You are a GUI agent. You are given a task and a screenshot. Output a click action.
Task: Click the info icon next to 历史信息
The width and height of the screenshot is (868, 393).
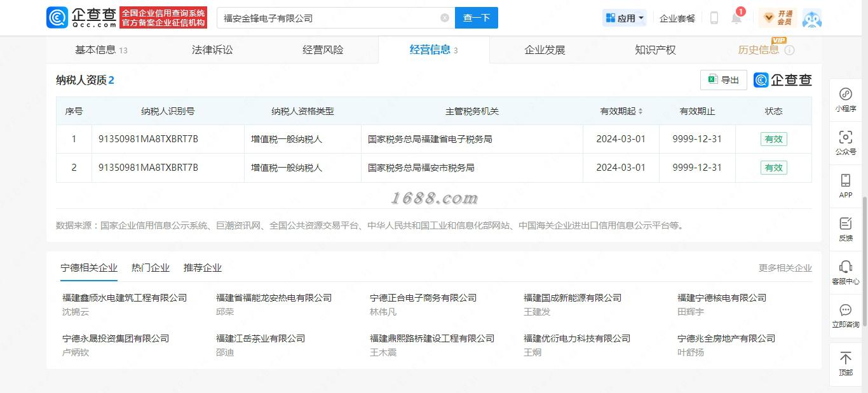[x=789, y=50]
